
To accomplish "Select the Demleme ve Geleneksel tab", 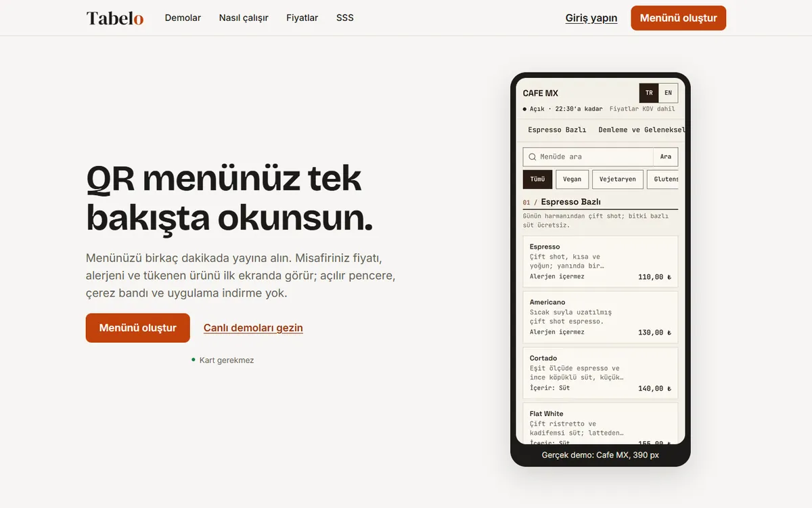I will point(641,129).
